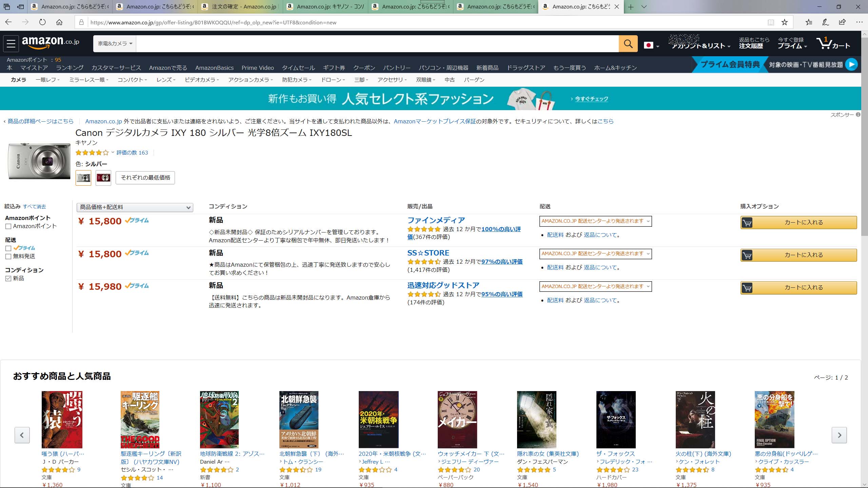
Task: Open the 商品価格+配送料 sort dropdown
Action: click(135, 207)
